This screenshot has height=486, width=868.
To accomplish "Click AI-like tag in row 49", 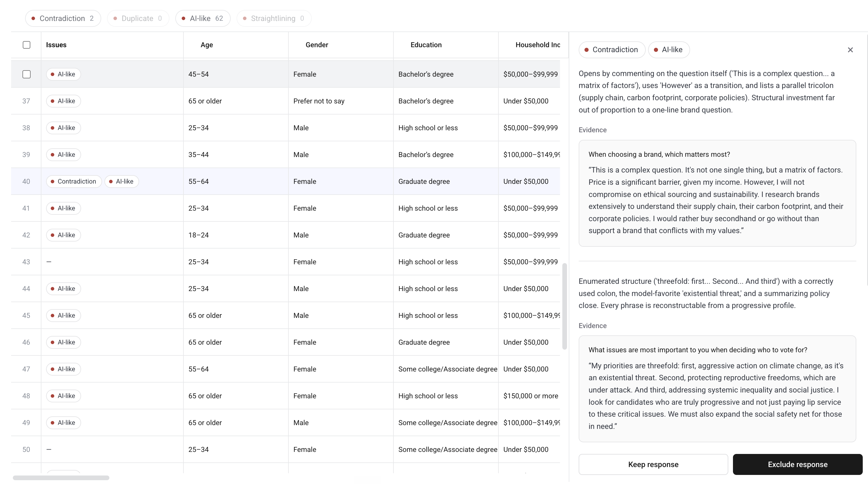I will (63, 423).
